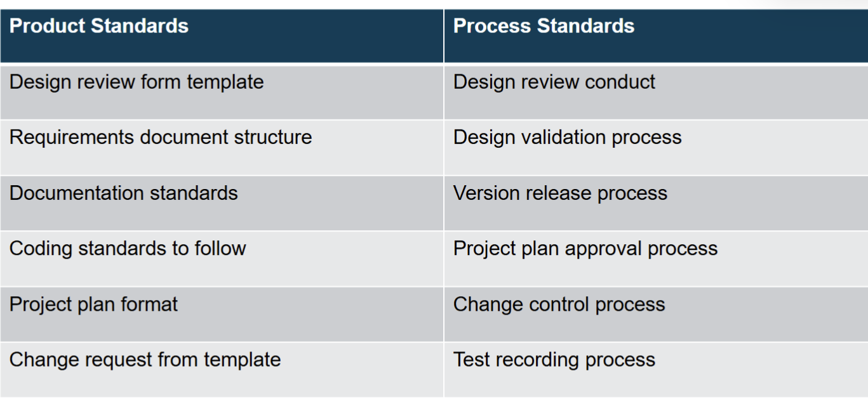Click the Requirements document structure cell
868x399 pixels.
pos(222,148)
